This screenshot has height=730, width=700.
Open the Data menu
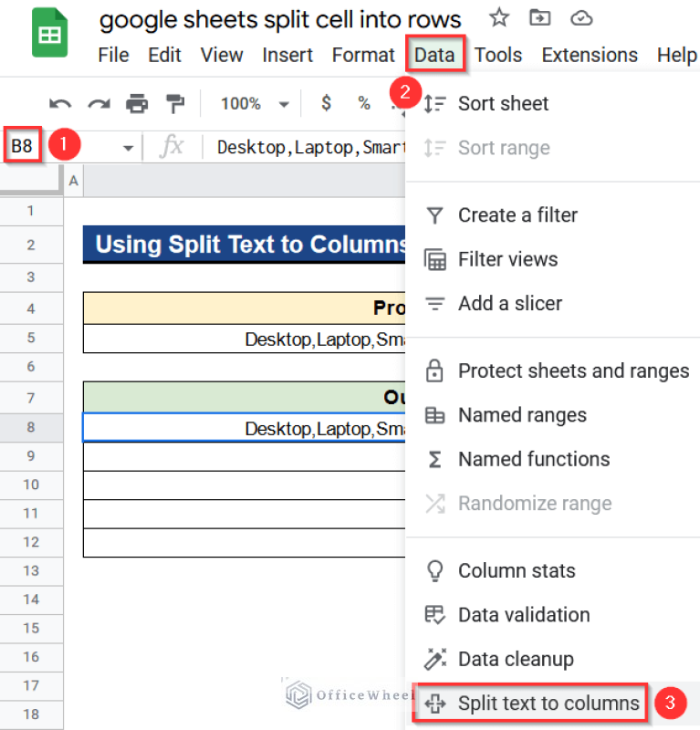(434, 55)
